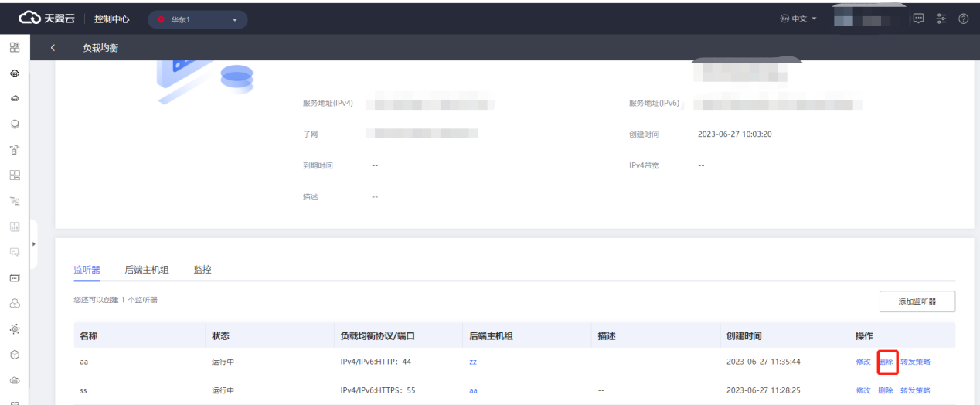Open the 中文 language dropdown
This screenshot has height=405, width=980.
click(x=798, y=19)
